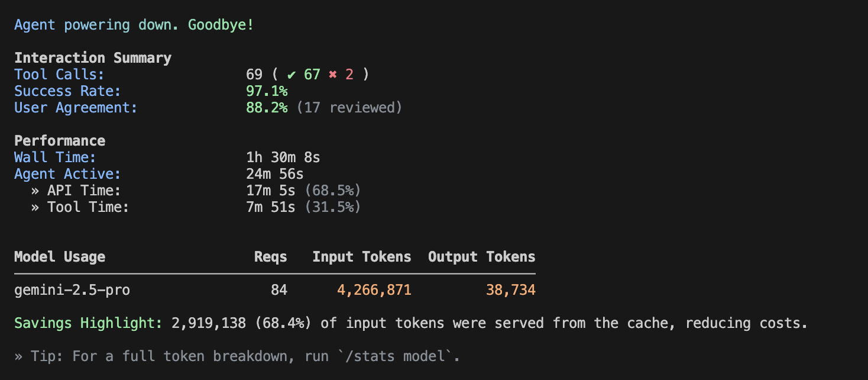Click the 4,266,871 input tokens value

tap(374, 290)
